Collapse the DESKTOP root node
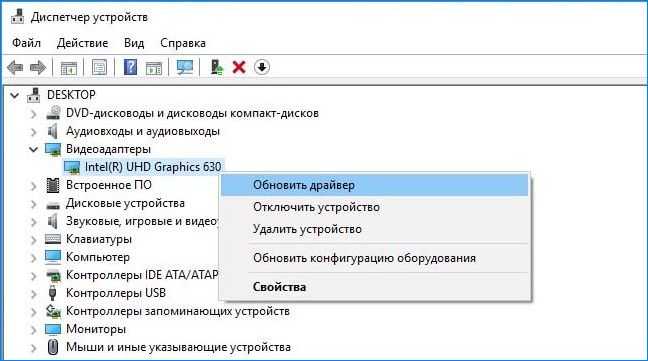Viewport: 648px width, 361px height. [x=15, y=95]
